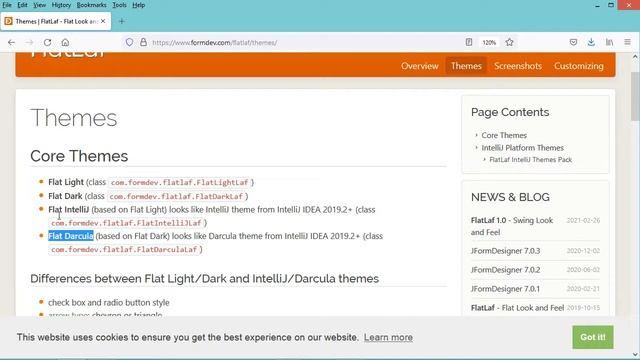The width and height of the screenshot is (640, 360).
Task: Click the site security padlock icon
Action: click(x=143, y=42)
